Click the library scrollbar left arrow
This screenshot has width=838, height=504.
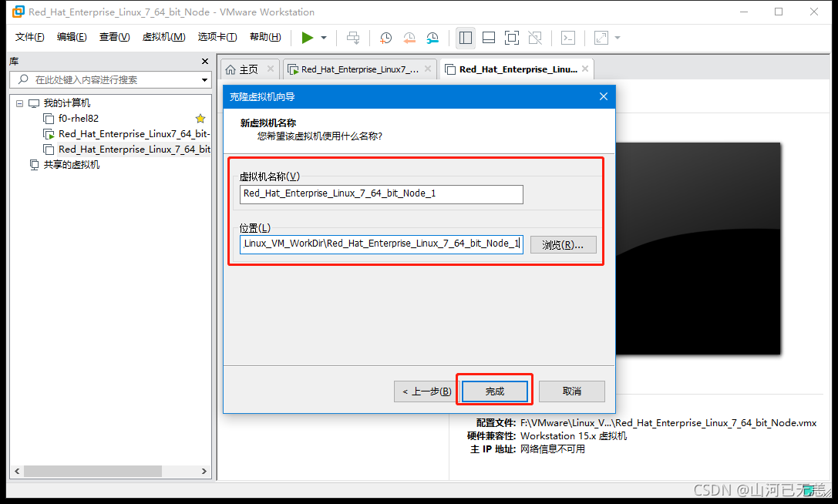point(17,472)
